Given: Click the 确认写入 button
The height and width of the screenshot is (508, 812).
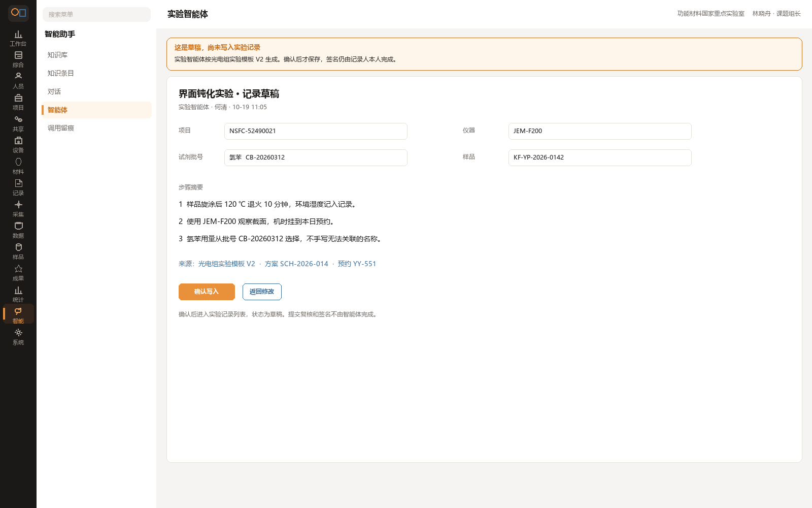Looking at the screenshot, I should tap(207, 292).
